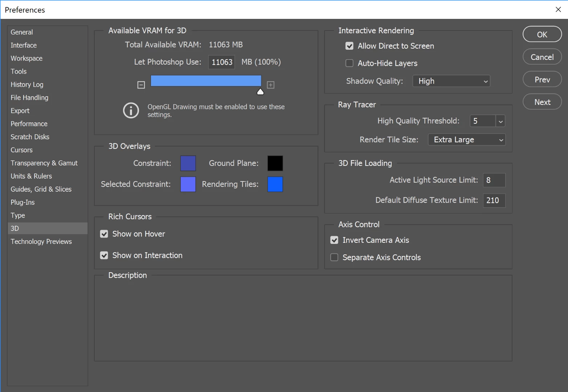
Task: Click the Cancel button
Action: coord(542,57)
